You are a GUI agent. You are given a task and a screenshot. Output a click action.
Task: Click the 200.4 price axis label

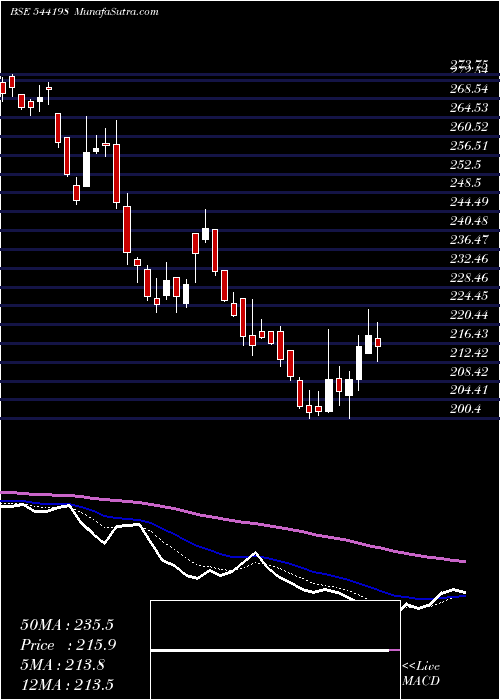pyautogui.click(x=467, y=409)
